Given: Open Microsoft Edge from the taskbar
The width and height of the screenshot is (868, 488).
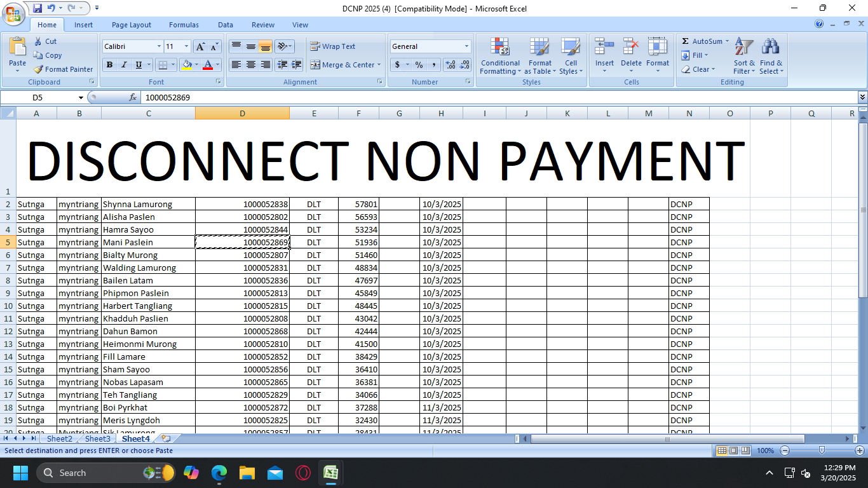Looking at the screenshot, I should 219,473.
